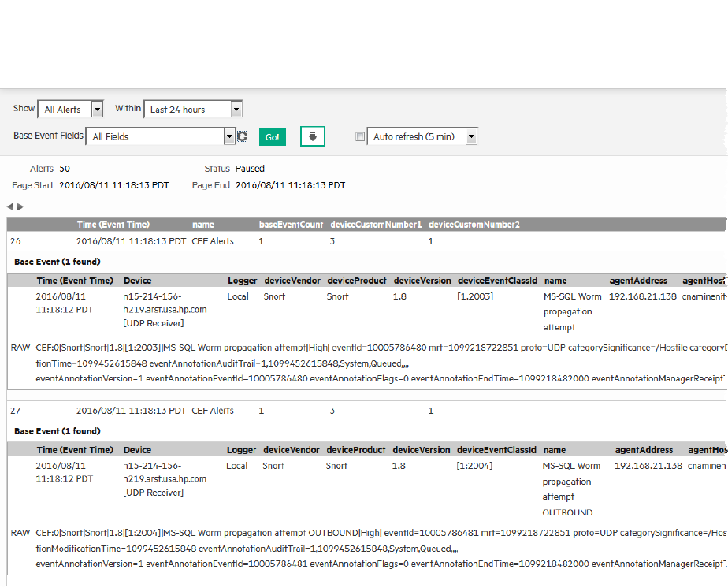Click the Status Paused value
This screenshot has height=588, width=728.
(250, 169)
